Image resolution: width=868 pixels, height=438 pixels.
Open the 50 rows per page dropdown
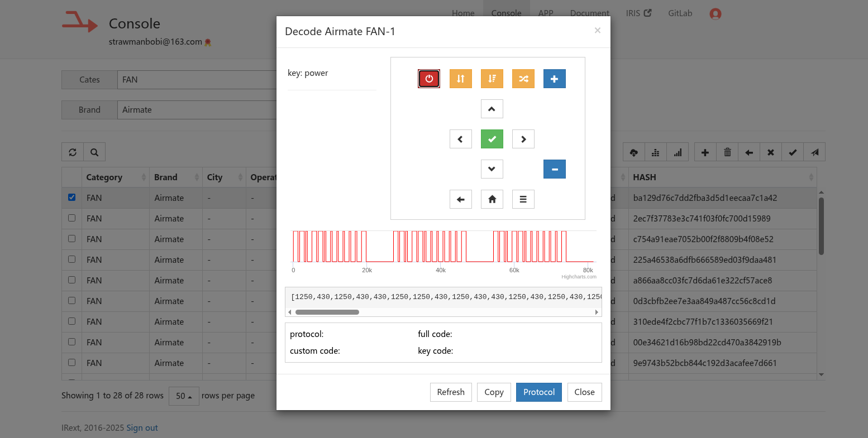(x=184, y=396)
